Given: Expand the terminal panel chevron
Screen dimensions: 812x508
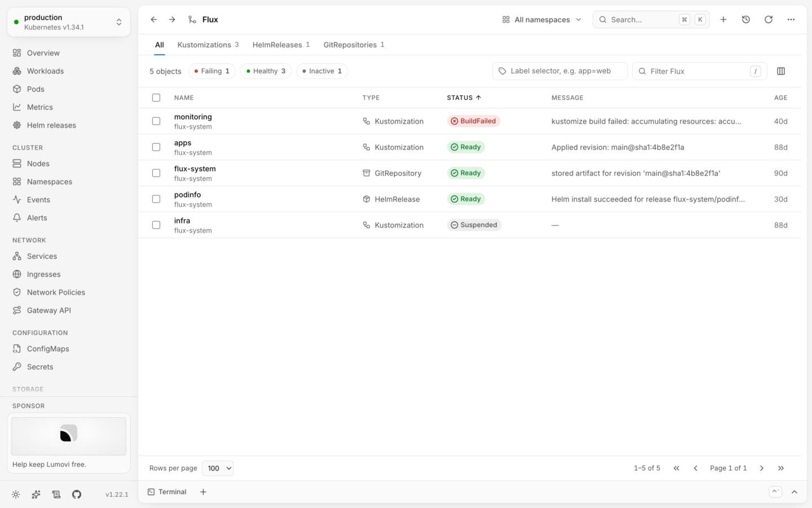Looking at the screenshot, I should point(795,492).
